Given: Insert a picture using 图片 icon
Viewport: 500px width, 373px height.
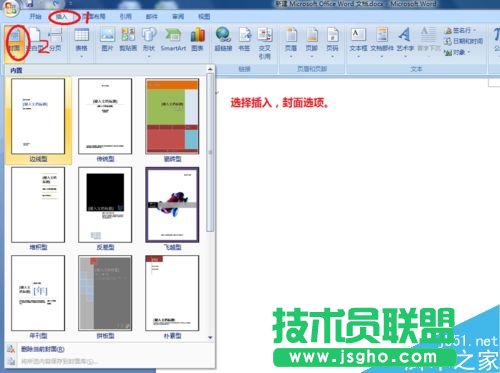Looking at the screenshot, I should tap(107, 40).
